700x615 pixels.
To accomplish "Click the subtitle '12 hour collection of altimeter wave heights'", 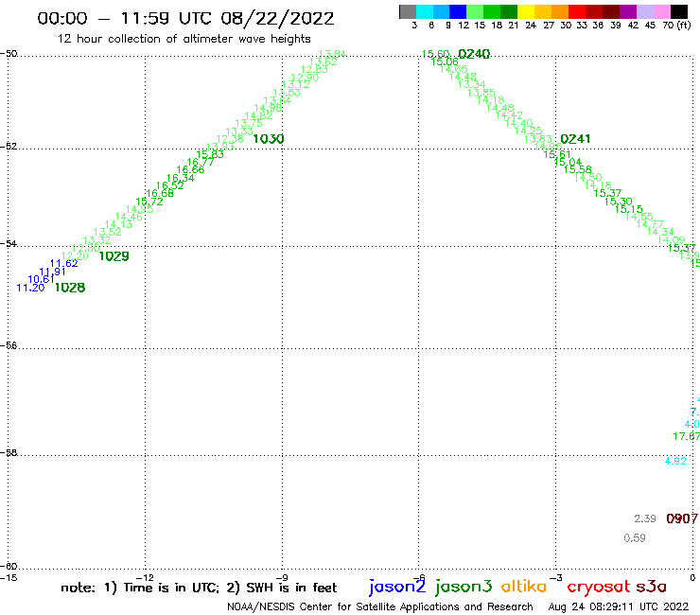I will point(184,39).
